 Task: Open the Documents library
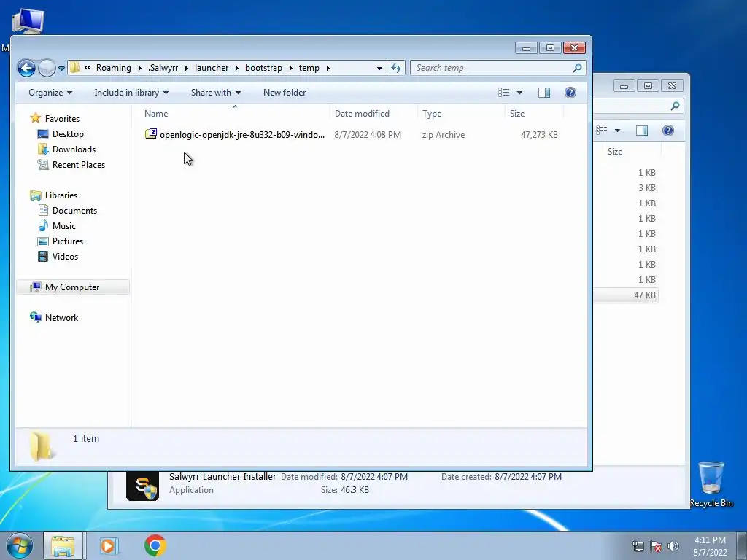[74, 211]
